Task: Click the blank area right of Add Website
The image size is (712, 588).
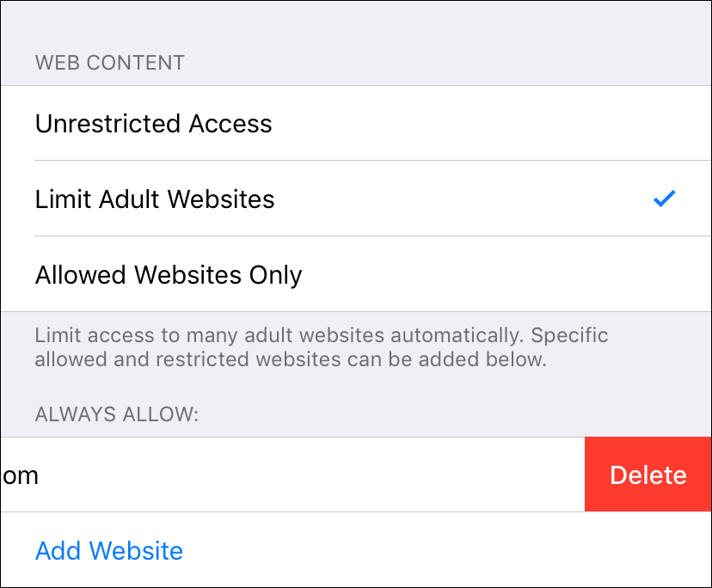Action: click(x=447, y=550)
